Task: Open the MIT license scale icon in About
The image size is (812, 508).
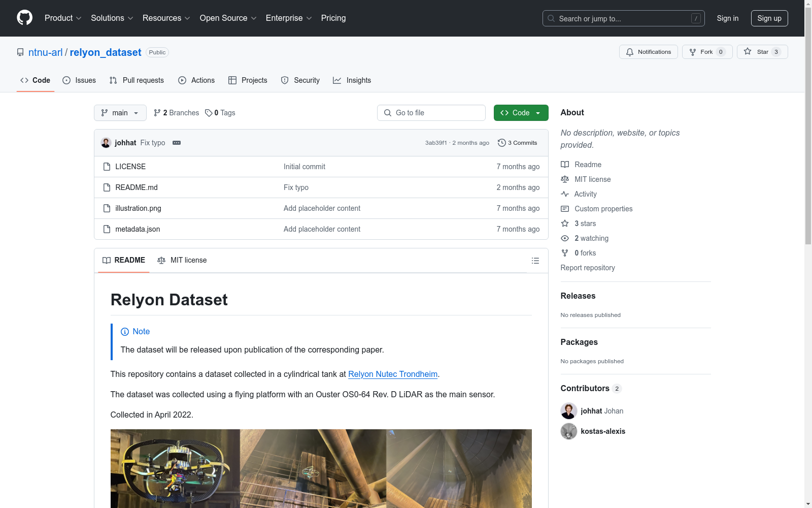Action: coord(565,179)
